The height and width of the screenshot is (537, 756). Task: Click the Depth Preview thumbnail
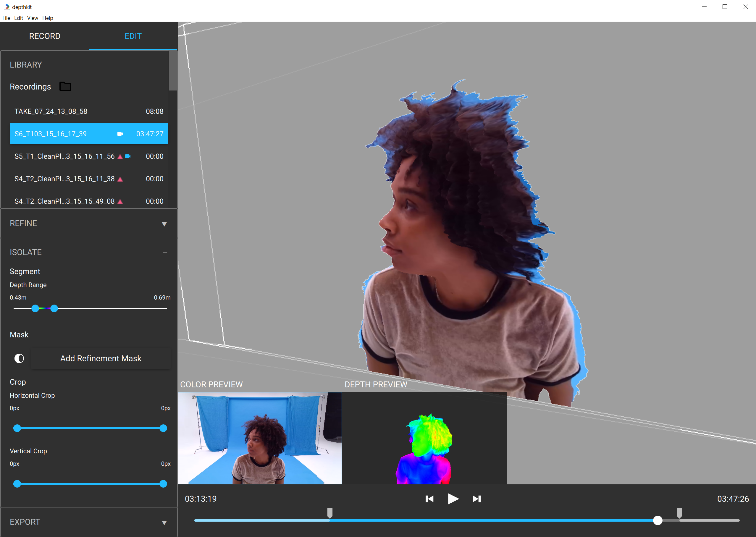(424, 438)
